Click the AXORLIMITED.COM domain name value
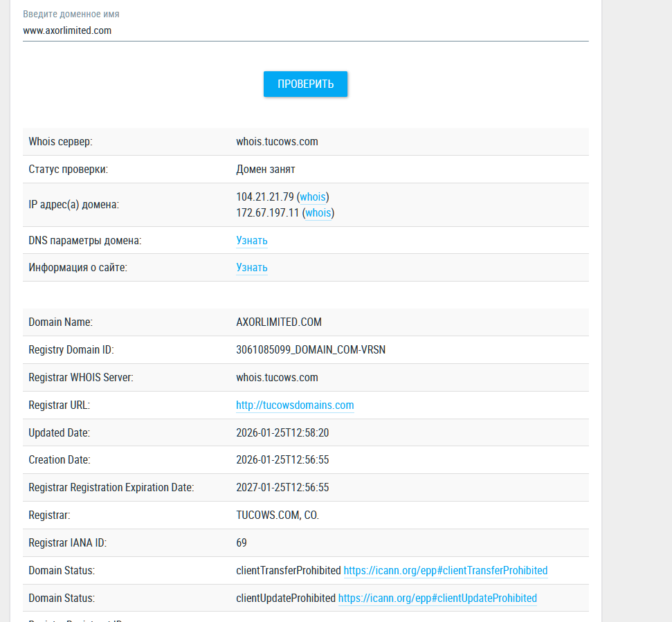Image resolution: width=672 pixels, height=622 pixels. tap(279, 322)
